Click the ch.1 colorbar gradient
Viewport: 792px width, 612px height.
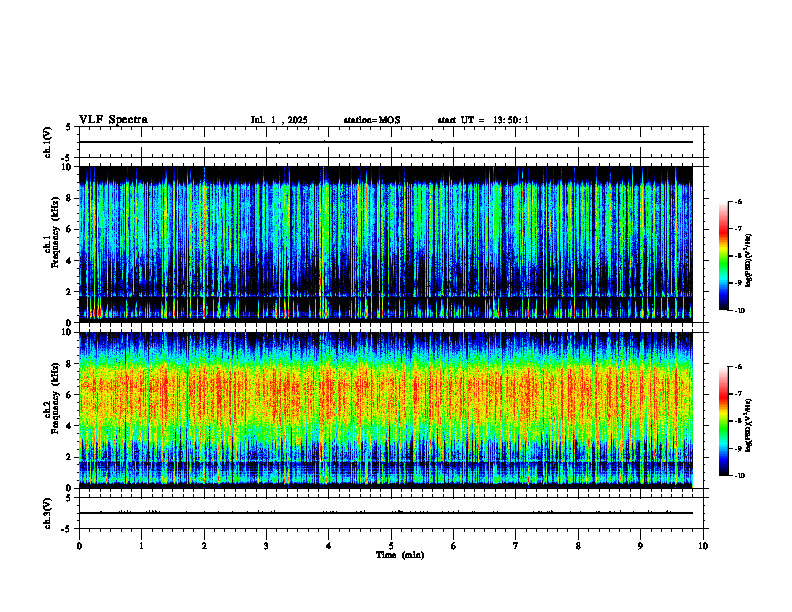pos(724,256)
